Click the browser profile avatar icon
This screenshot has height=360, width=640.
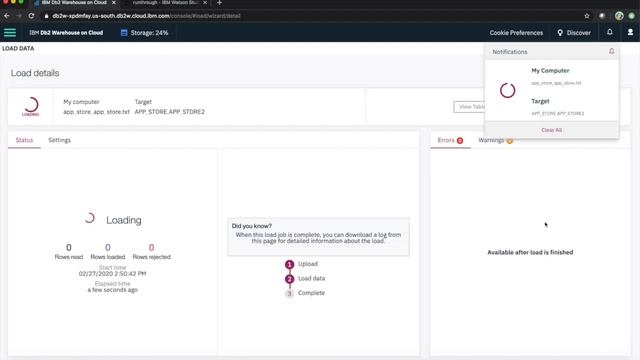pyautogui.click(x=619, y=16)
